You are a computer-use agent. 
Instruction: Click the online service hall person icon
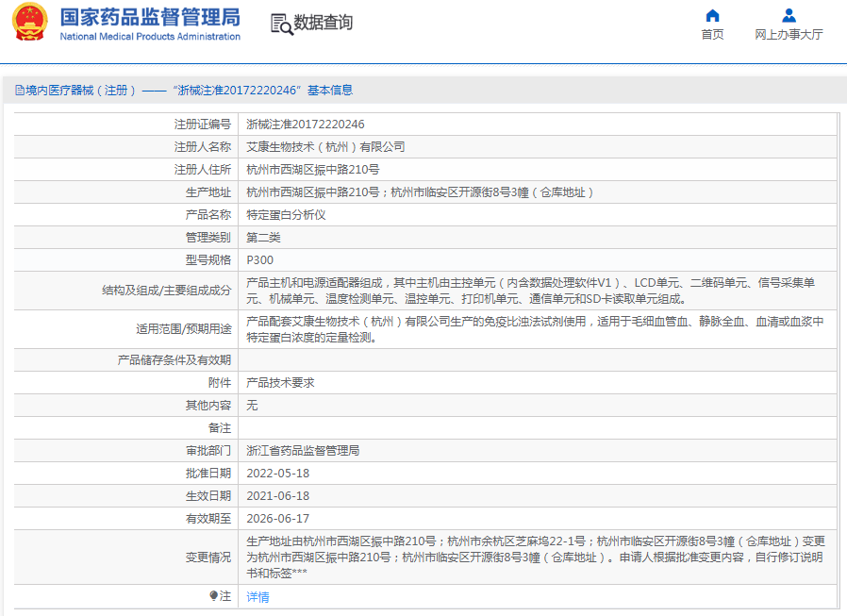[x=789, y=15]
